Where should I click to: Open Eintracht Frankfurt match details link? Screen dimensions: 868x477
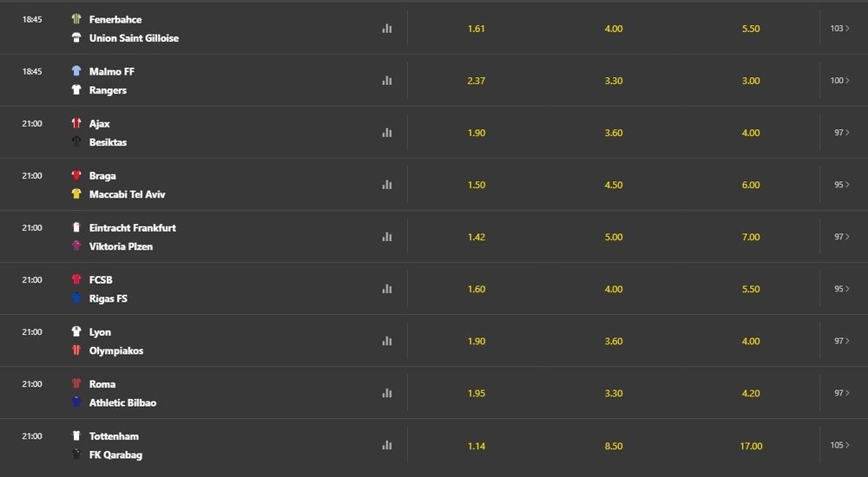pyautogui.click(x=132, y=228)
